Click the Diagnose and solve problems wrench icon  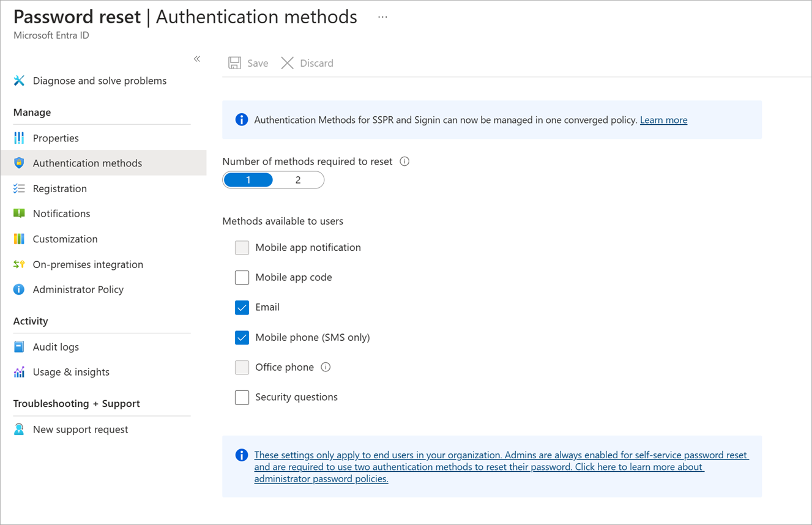[19, 81]
